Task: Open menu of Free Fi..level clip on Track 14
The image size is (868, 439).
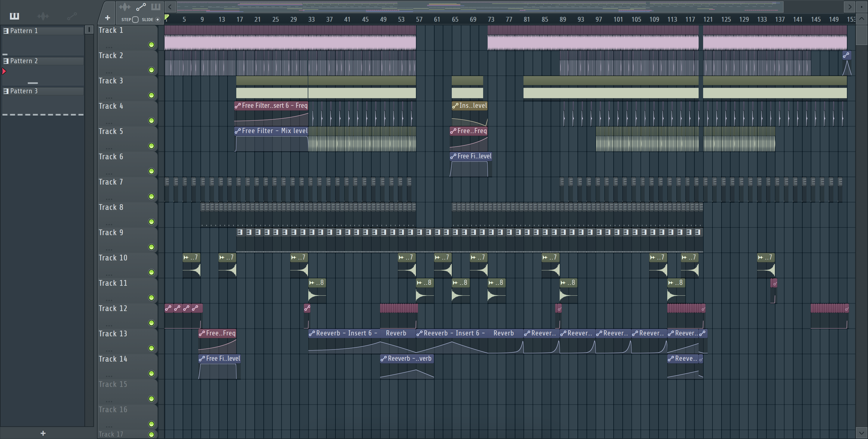Action: [202, 359]
